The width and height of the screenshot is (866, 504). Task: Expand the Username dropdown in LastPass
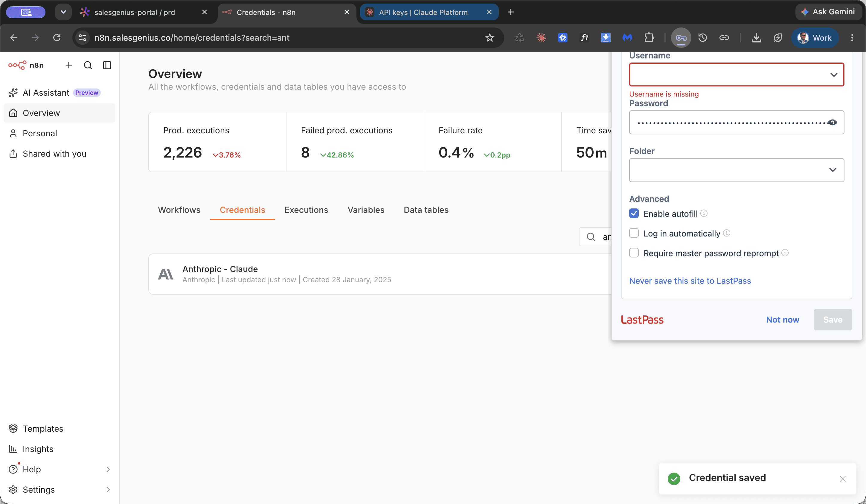tap(834, 74)
